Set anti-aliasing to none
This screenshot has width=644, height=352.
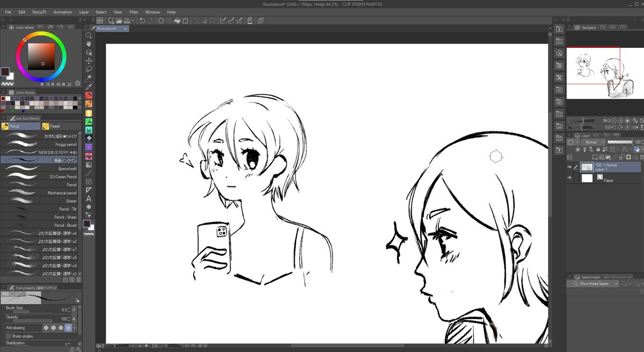tap(46, 327)
